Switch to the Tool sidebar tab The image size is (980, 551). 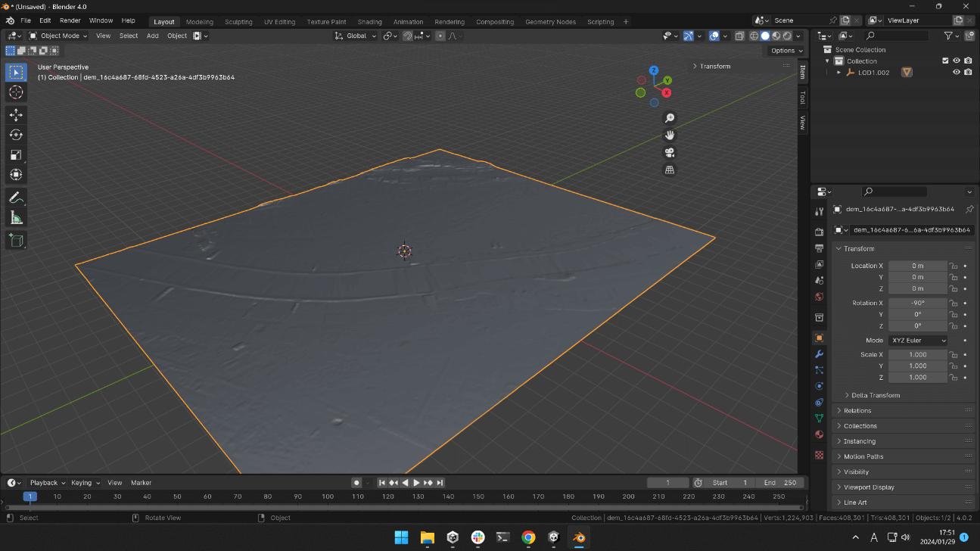[x=803, y=98]
